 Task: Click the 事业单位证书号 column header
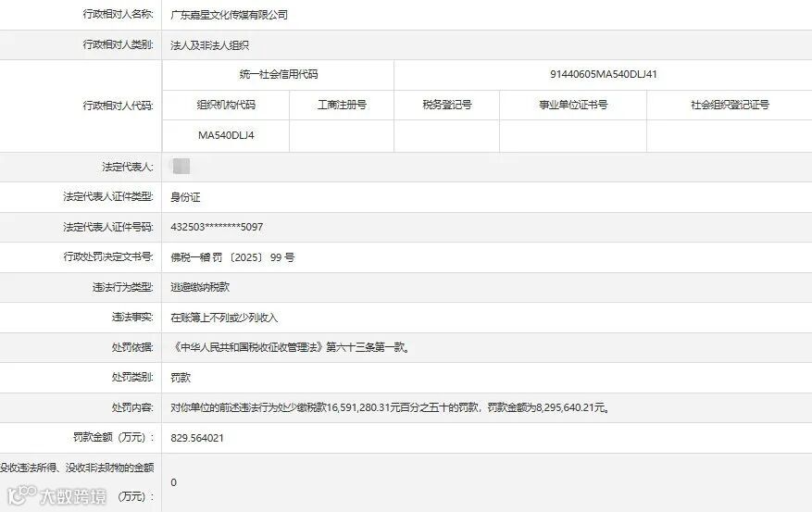click(x=573, y=106)
